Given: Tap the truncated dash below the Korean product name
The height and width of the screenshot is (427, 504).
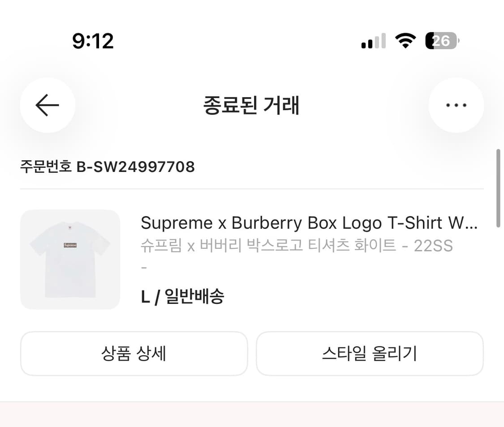Looking at the screenshot, I should 143,267.
